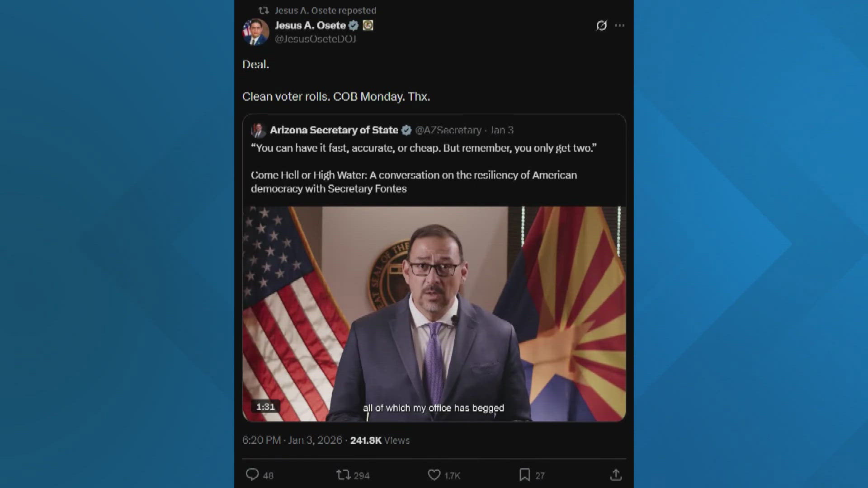
Task: Repost this tweet with the retweet icon
Action: [343, 475]
